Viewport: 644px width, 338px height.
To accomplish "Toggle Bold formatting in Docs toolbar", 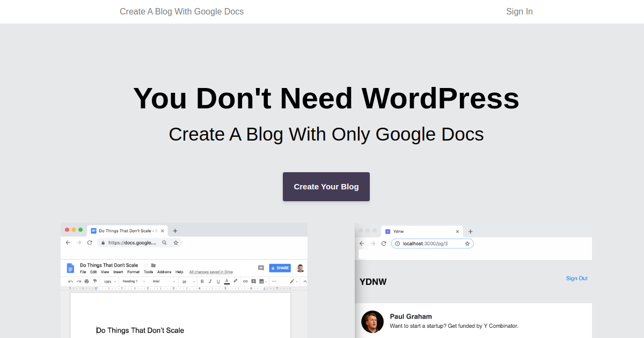I will [x=202, y=281].
